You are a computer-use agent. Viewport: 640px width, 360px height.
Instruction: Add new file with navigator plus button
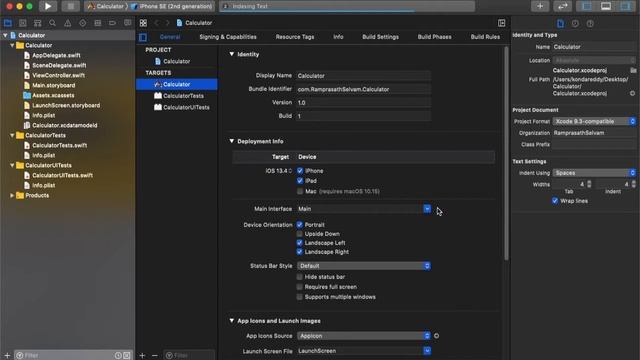pos(7,356)
